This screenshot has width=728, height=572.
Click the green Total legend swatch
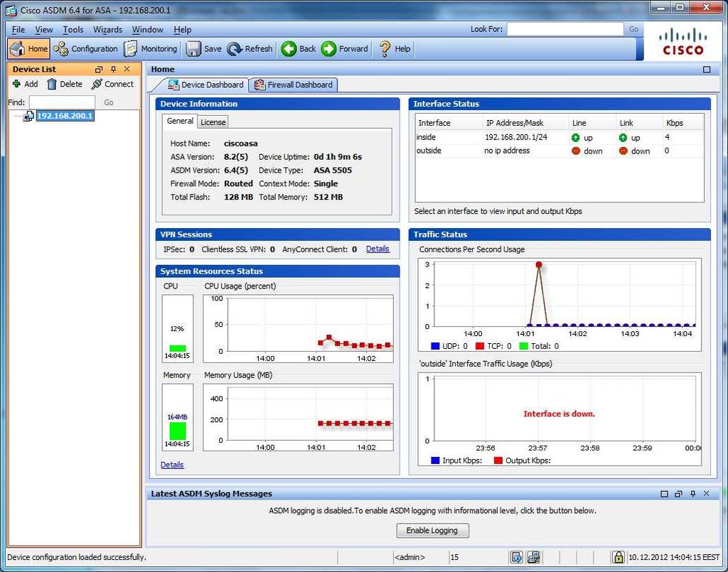pos(524,346)
